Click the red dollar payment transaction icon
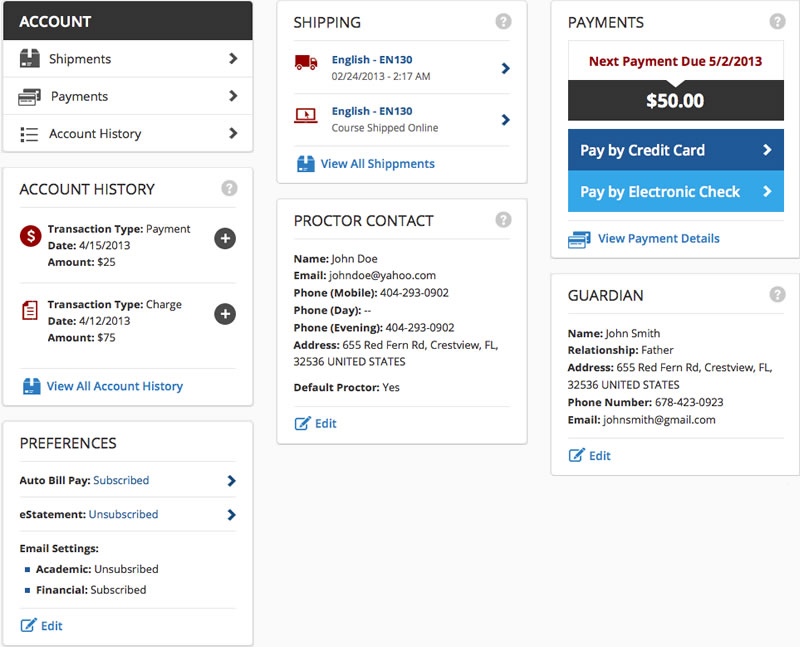The image size is (800, 647). [x=30, y=237]
